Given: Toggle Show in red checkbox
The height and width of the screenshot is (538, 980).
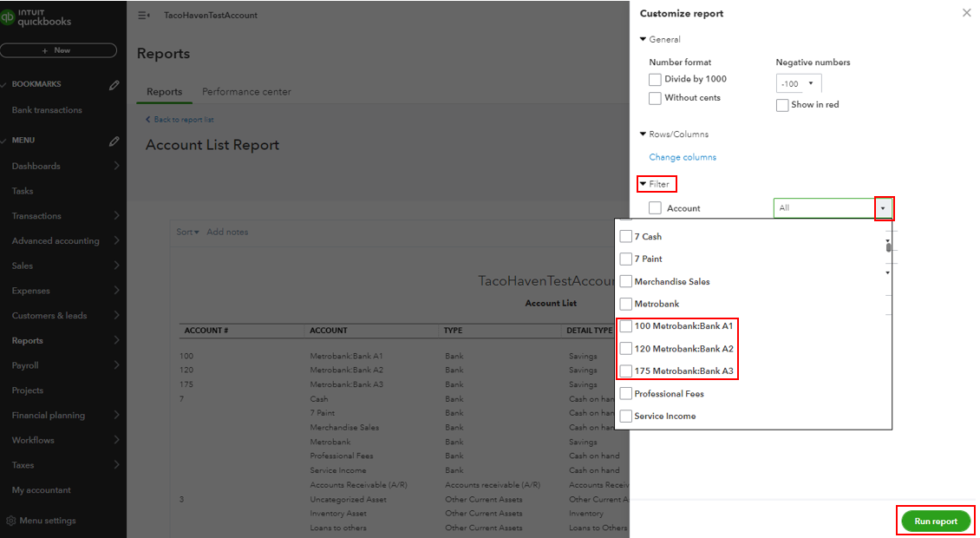Looking at the screenshot, I should pos(782,105).
